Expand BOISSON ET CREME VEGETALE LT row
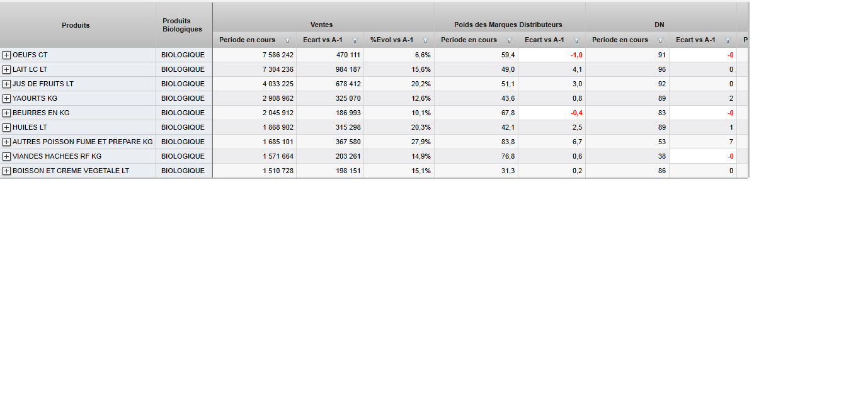This screenshot has height=396, width=868. click(7, 171)
